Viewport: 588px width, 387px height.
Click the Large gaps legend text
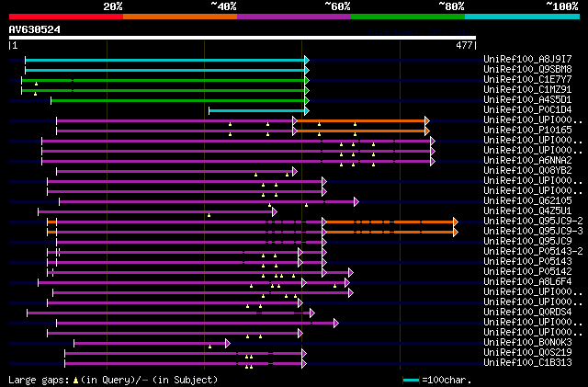pyautogui.click(x=113, y=380)
